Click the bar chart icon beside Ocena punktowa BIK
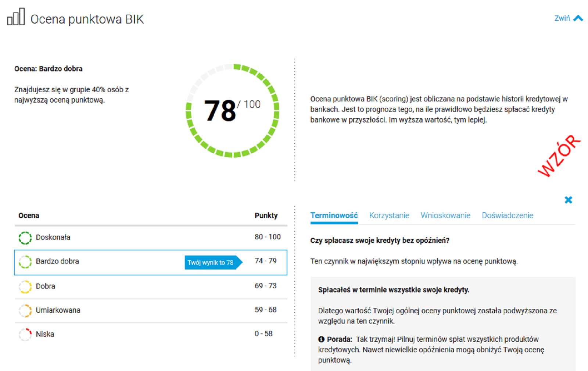 coord(16,17)
